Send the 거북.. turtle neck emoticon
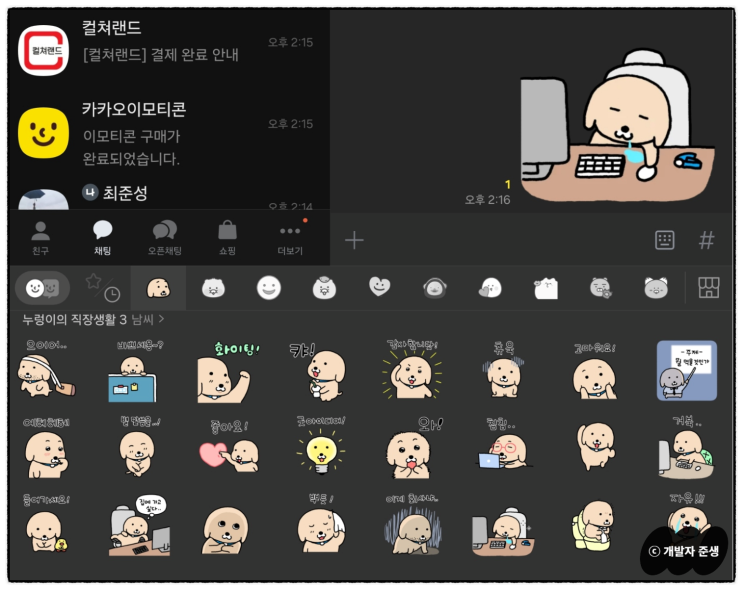Image resolution: width=743 pixels, height=590 pixels. [687, 447]
